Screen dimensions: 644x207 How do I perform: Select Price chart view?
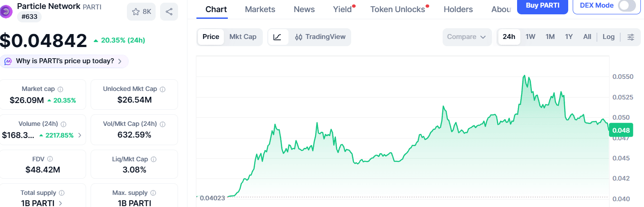[x=211, y=37]
